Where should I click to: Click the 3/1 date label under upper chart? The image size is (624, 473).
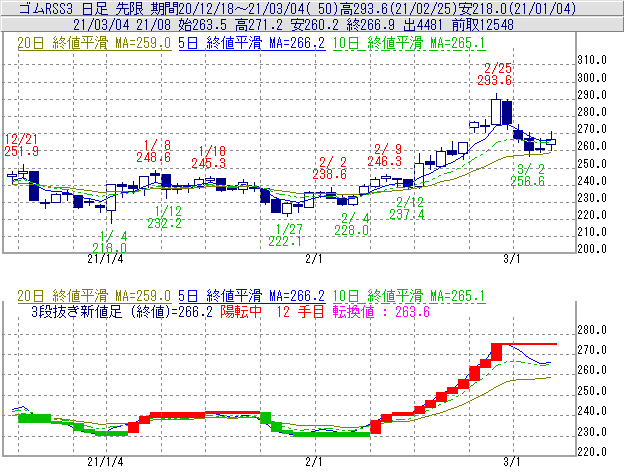[512, 259]
